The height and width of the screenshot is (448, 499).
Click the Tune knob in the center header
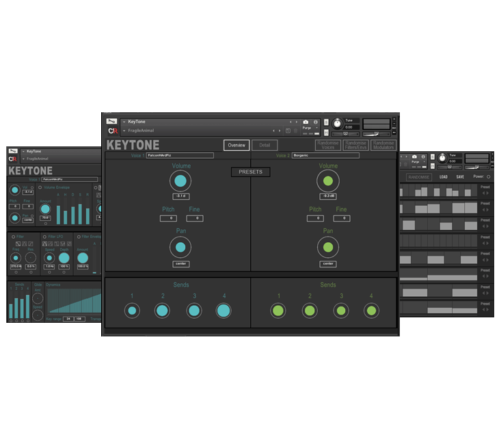pos(336,124)
